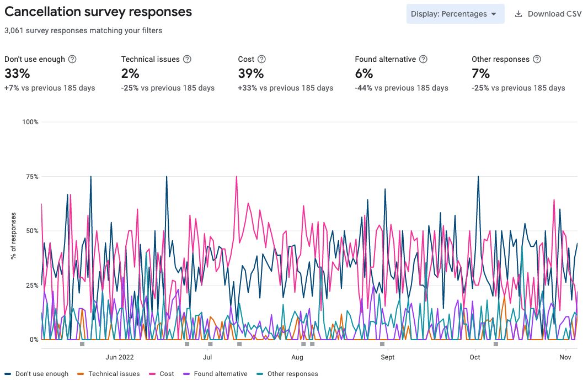
Task: Open the Other responses help tooltip
Action: pos(536,59)
